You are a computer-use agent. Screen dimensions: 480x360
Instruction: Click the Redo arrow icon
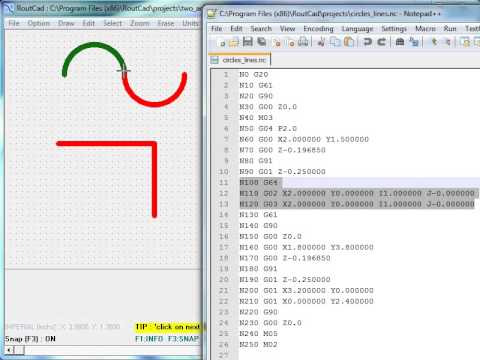point(381,42)
